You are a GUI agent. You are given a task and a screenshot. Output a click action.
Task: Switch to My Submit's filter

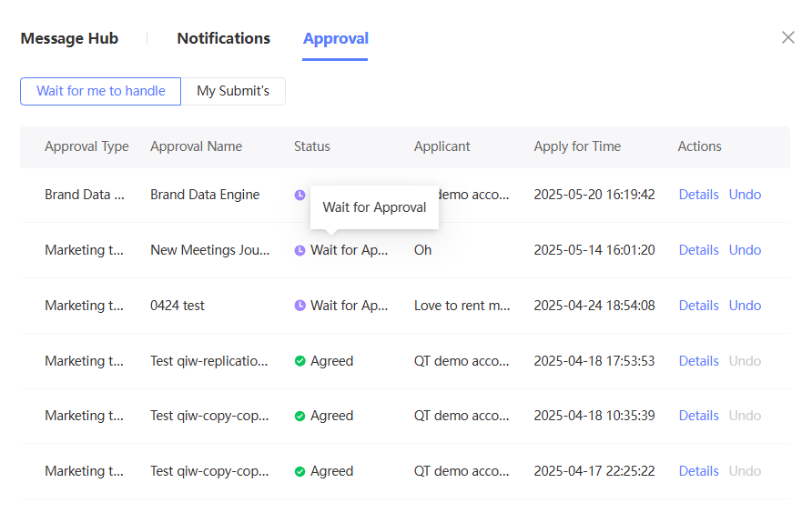[233, 91]
